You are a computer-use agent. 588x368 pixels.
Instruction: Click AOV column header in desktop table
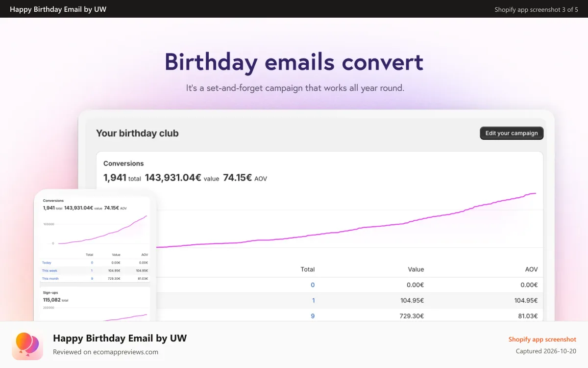coord(531,269)
